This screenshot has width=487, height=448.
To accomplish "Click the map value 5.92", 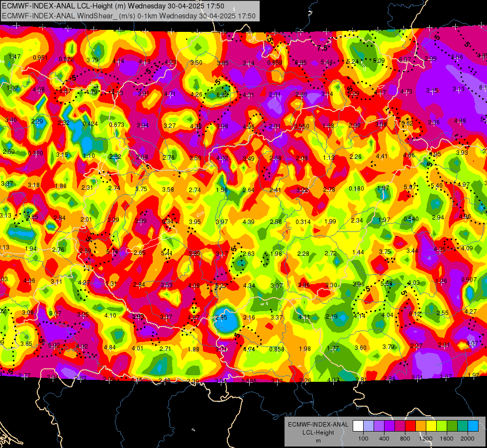I will click(54, 345).
